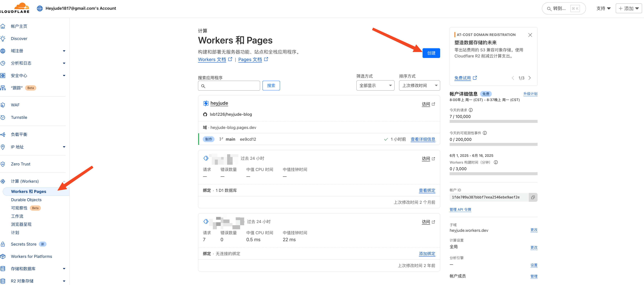
Task: Click the globe icon beside account name
Action: 40,8
